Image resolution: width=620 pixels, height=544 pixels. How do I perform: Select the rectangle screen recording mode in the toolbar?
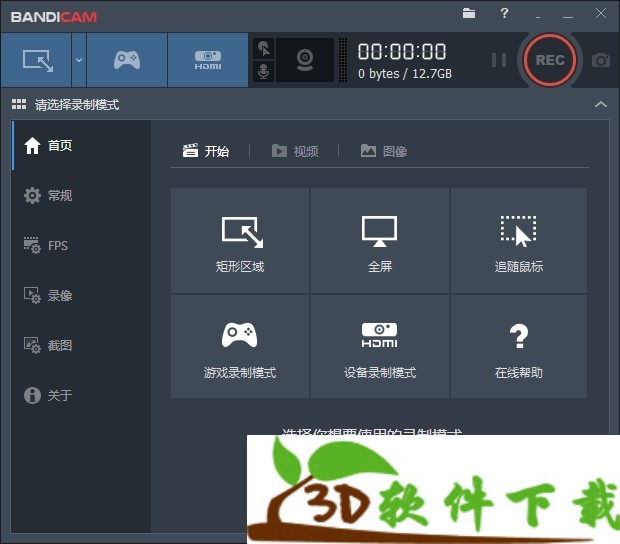click(x=36, y=60)
